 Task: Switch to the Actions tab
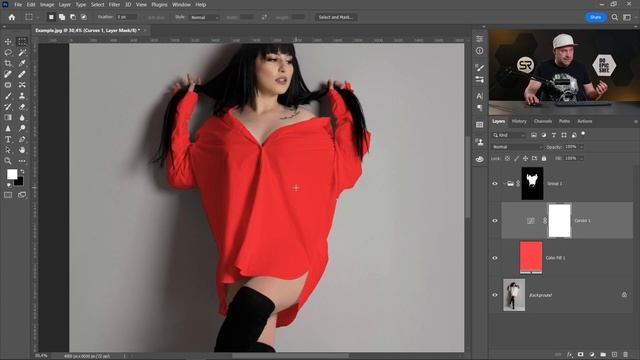coord(584,121)
